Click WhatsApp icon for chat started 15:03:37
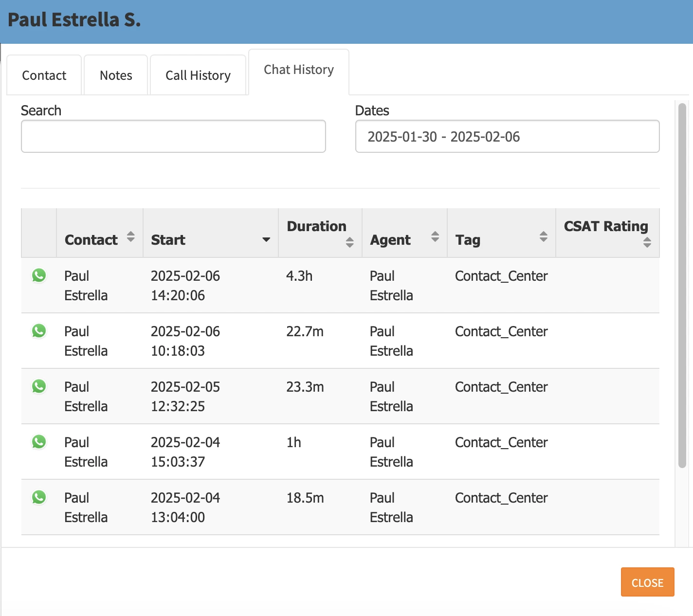The height and width of the screenshot is (616, 693). (x=39, y=442)
